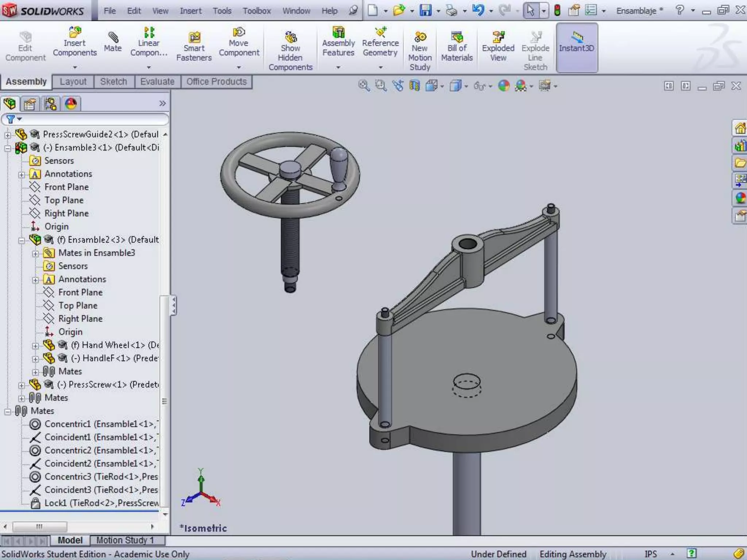The height and width of the screenshot is (560, 747).
Task: Open Insert Components dropdown arrow
Action: (75, 67)
